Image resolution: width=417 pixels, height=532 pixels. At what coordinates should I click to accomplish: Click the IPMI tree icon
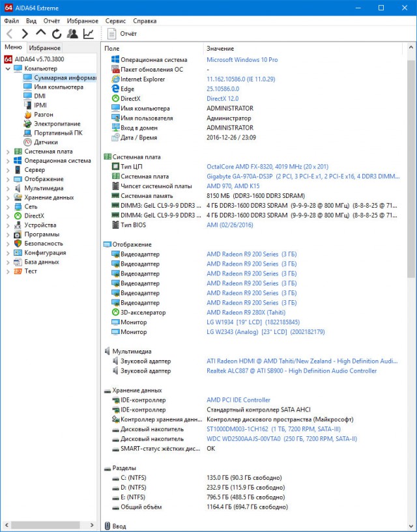click(x=27, y=105)
